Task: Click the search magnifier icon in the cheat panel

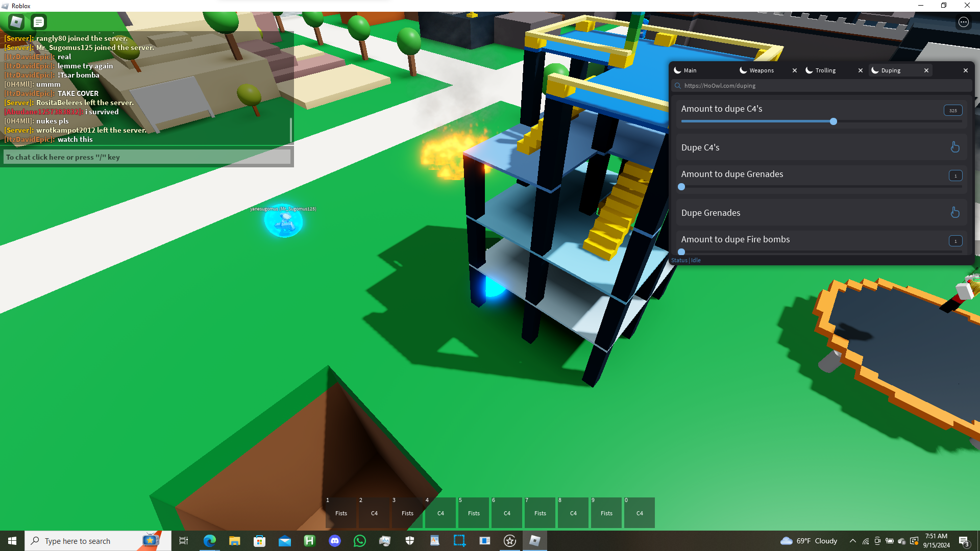Action: 677,86
